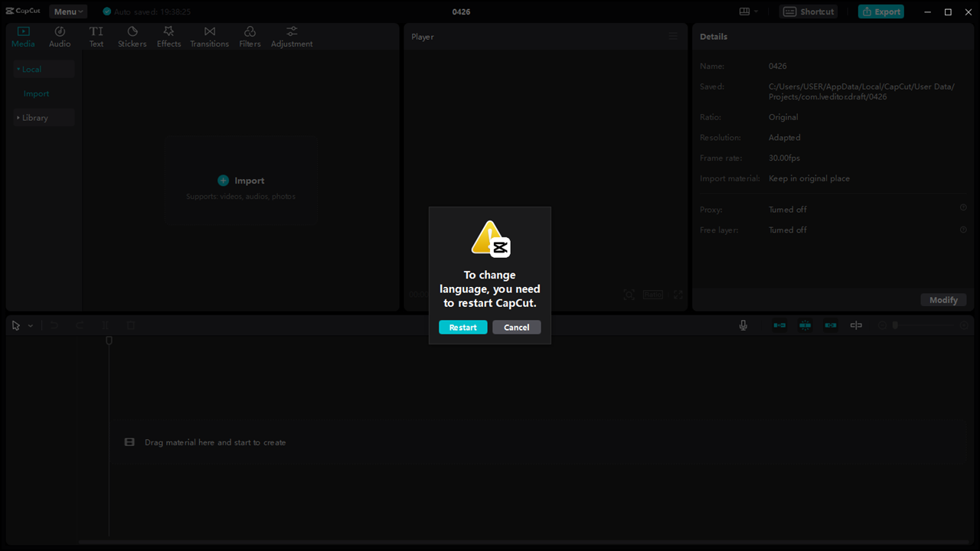Click the player snapshot focus icon
Image resolution: width=980 pixels, height=551 pixels.
pyautogui.click(x=629, y=295)
